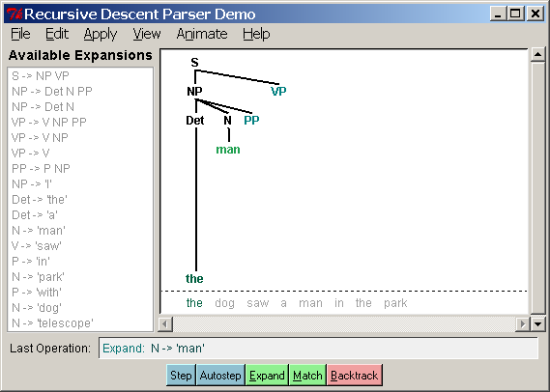Click the word 'dog' in the sentence
The width and height of the screenshot is (550, 392).
pyautogui.click(x=224, y=302)
